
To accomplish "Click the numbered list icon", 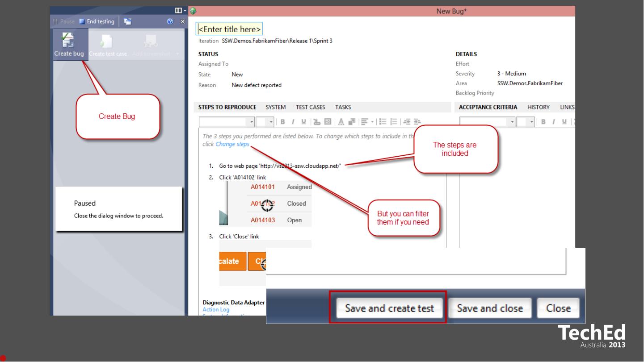I will pos(393,122).
